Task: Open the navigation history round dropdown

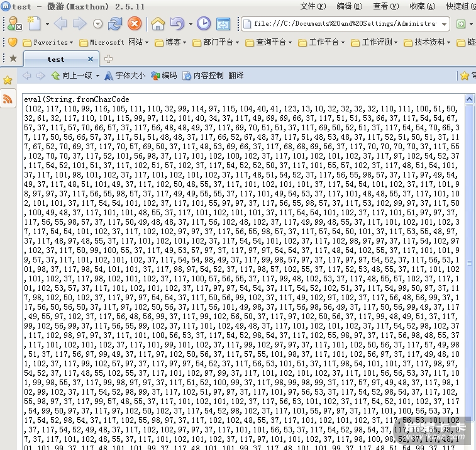Action: tap(97, 24)
